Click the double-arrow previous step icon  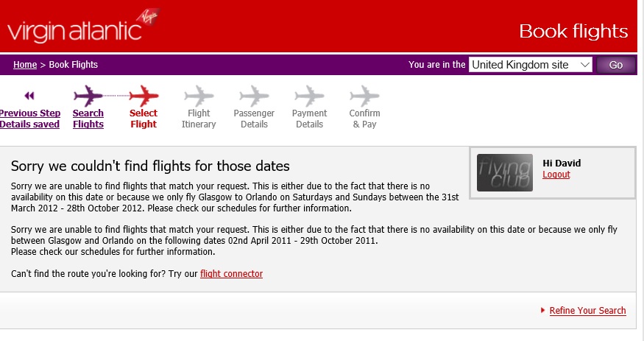click(29, 96)
